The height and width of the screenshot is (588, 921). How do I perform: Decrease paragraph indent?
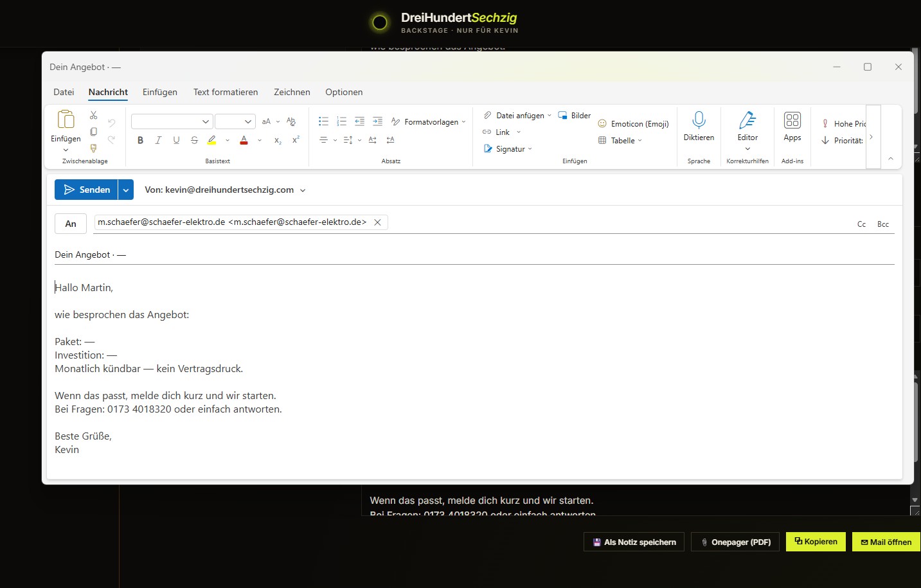(x=359, y=121)
